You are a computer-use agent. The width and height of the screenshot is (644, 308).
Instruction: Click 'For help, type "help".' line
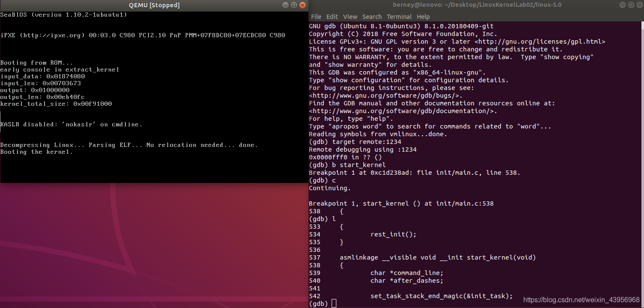click(351, 119)
